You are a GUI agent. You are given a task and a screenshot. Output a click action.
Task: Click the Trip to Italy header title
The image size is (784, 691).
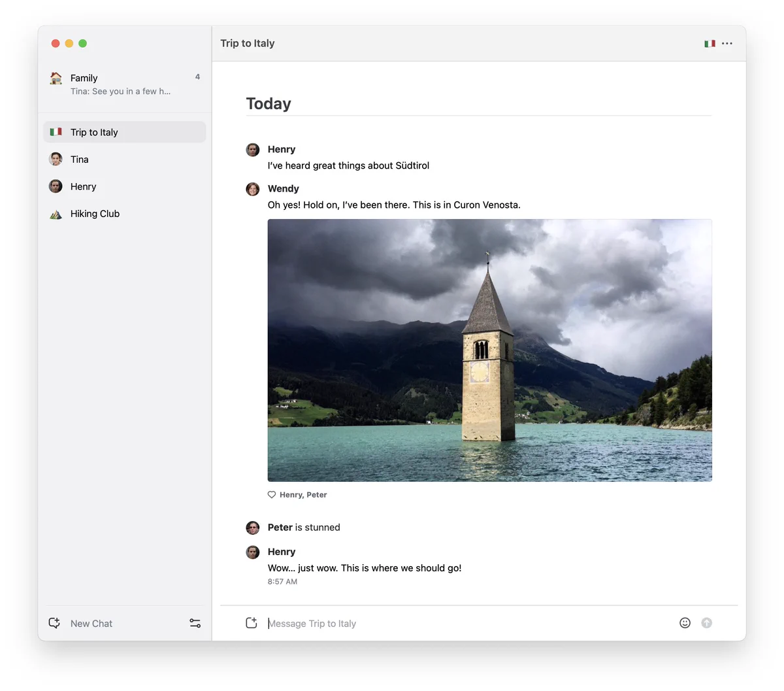[x=248, y=43]
